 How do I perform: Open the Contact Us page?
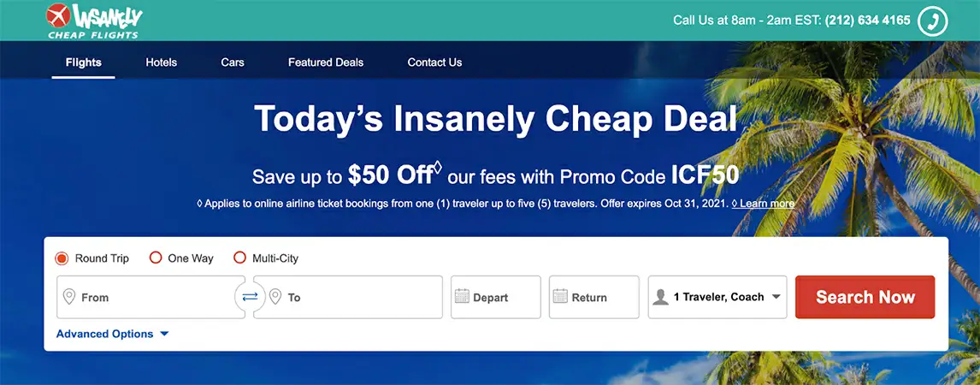click(x=434, y=62)
